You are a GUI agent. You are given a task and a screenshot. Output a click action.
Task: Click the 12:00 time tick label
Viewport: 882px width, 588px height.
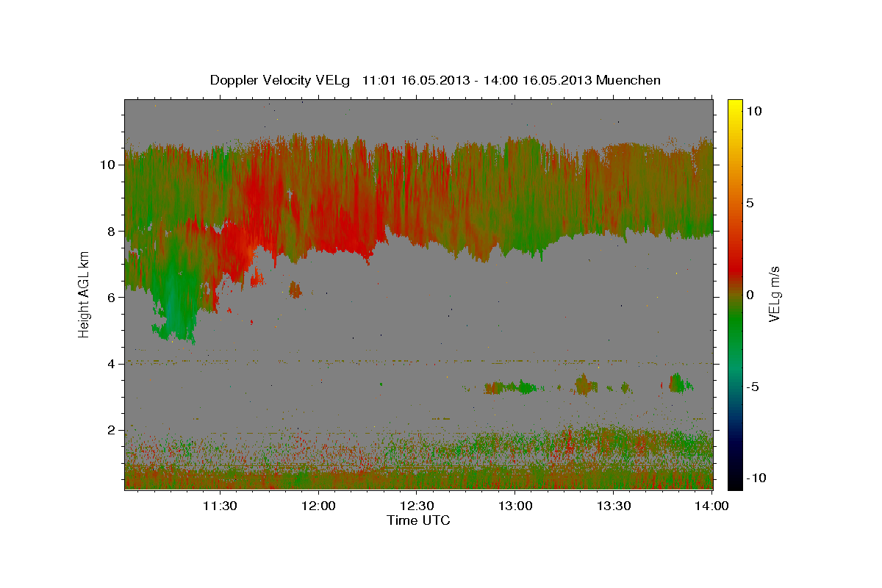point(318,506)
